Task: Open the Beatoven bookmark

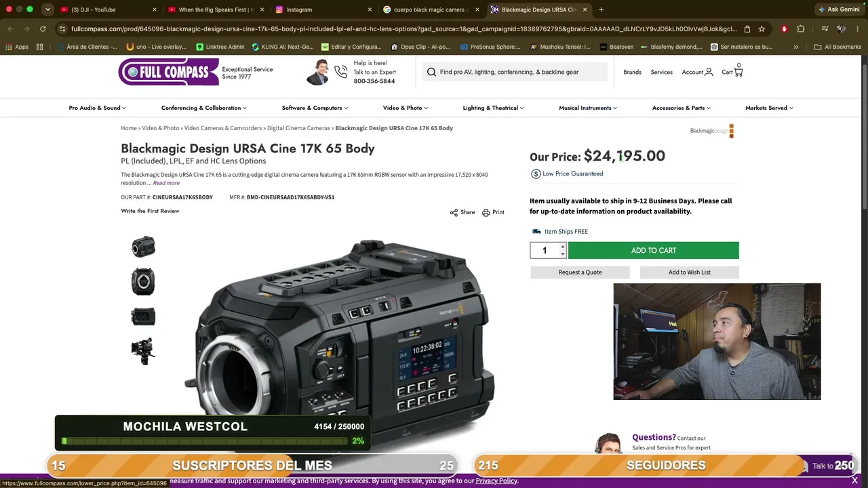Action: point(617,47)
